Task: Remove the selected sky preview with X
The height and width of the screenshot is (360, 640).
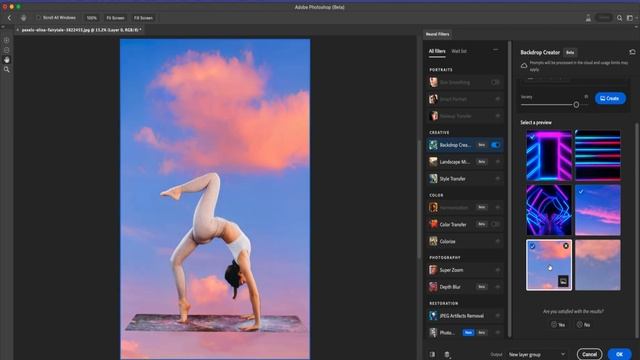Action: pos(566,246)
